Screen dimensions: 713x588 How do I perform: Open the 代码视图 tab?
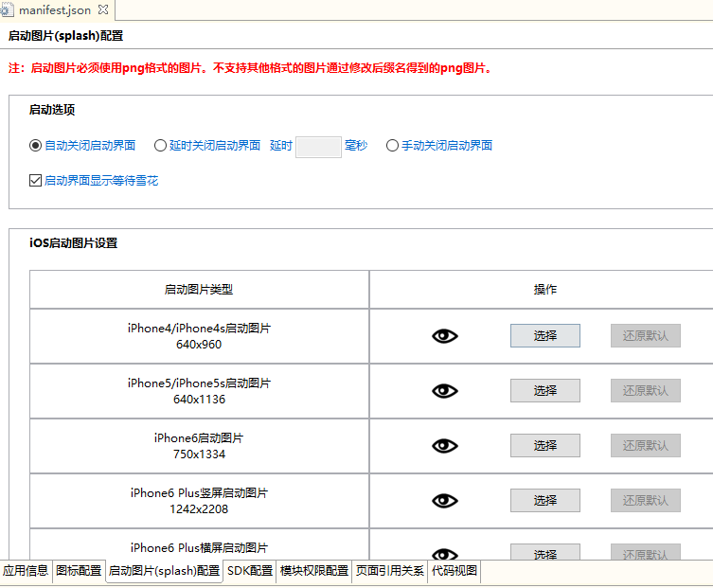pos(455,571)
